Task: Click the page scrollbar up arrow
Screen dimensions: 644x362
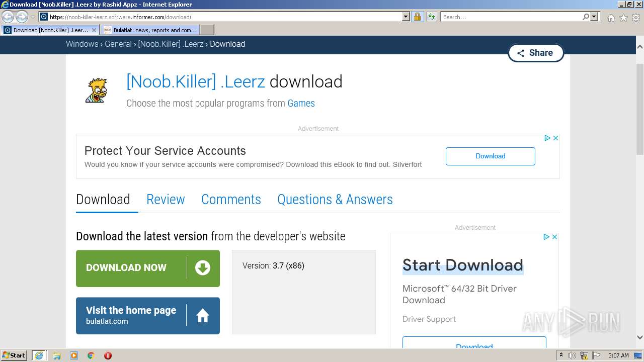Action: [639, 47]
